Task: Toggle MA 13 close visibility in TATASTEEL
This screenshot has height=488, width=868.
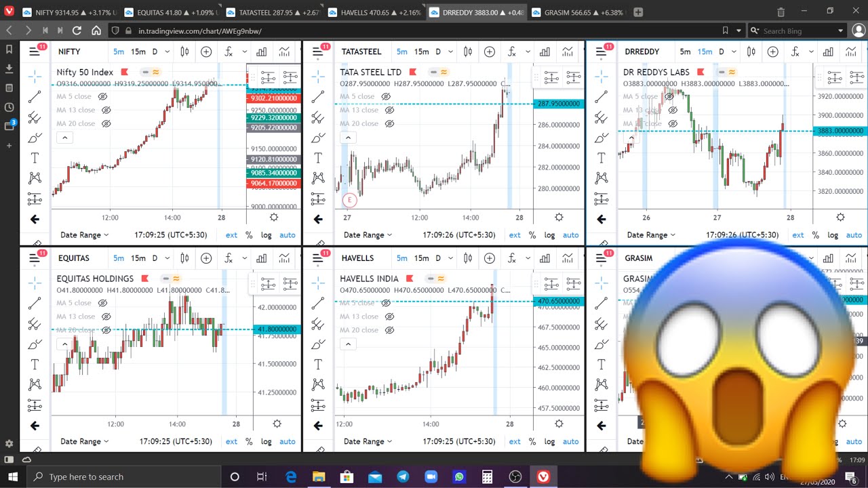Action: point(389,110)
